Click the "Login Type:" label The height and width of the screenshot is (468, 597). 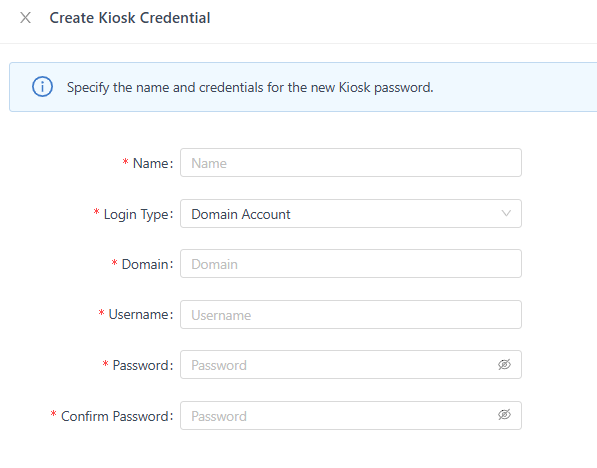139,214
